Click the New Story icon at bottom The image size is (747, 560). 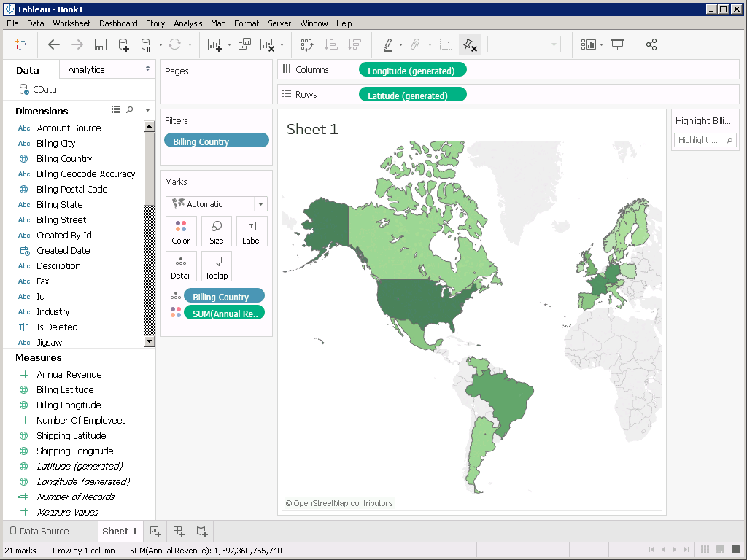(202, 531)
